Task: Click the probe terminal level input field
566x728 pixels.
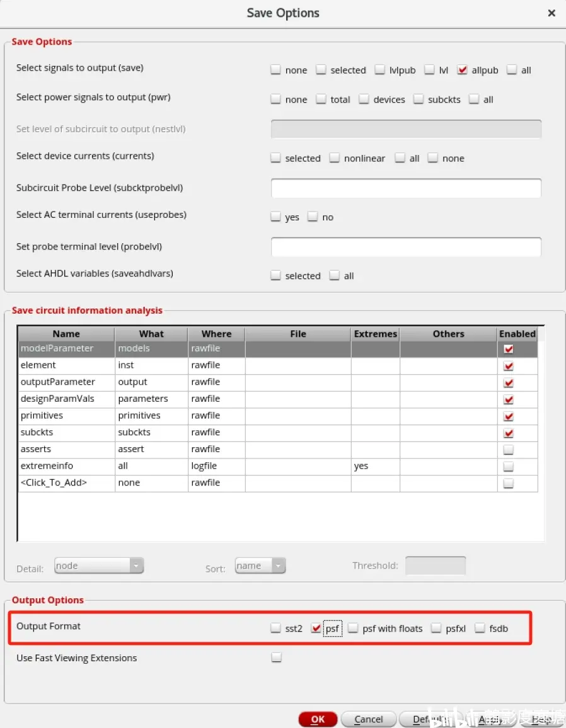Action: tap(406, 247)
